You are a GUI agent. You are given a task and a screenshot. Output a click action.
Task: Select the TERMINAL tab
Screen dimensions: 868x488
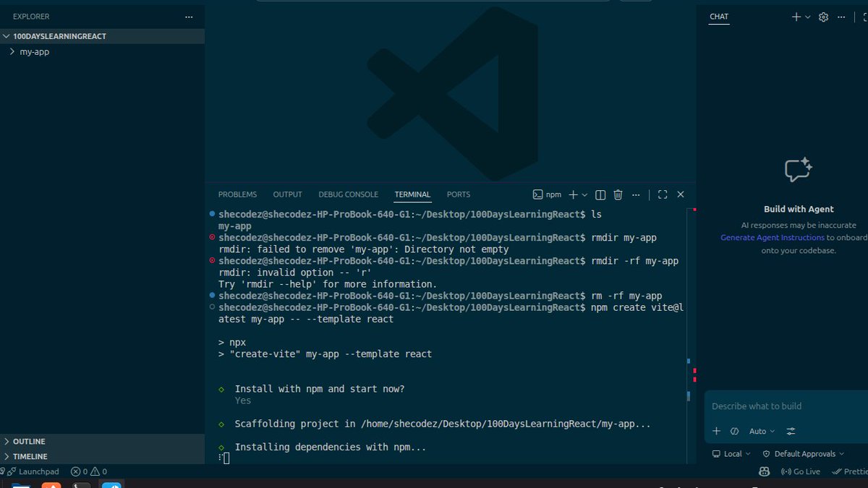[412, 194]
